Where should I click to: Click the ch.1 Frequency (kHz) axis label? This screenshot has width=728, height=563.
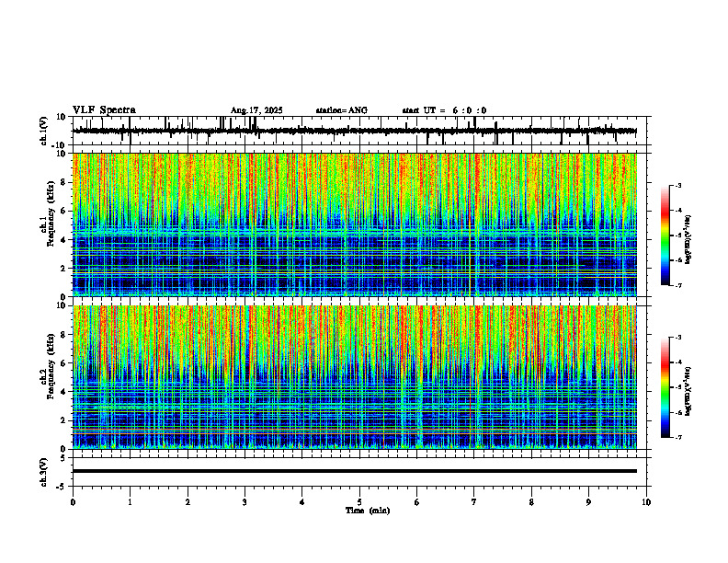[47, 213]
